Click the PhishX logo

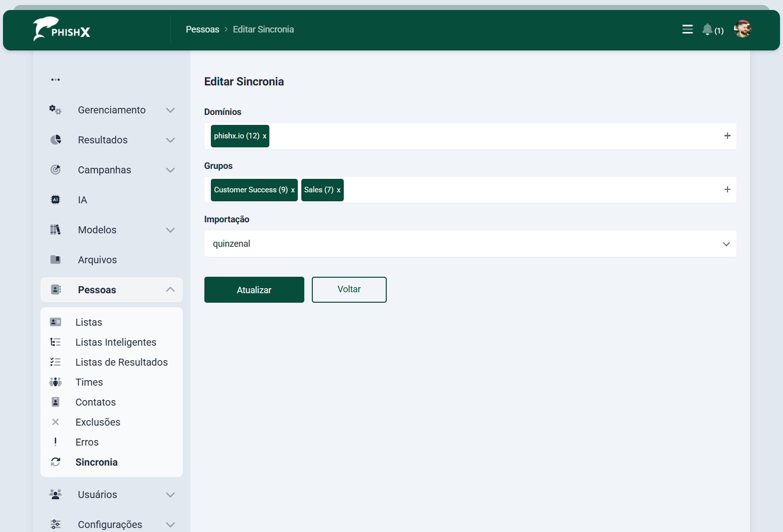click(62, 29)
